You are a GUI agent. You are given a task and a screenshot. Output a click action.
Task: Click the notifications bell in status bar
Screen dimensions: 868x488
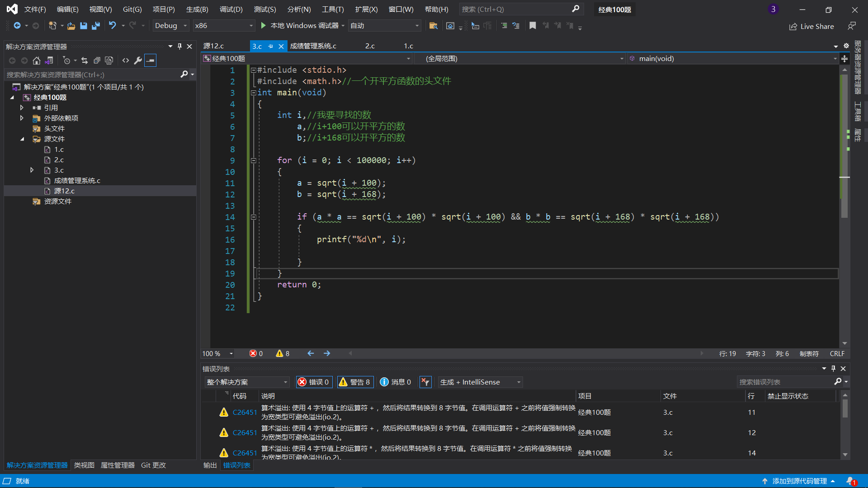[851, 481]
